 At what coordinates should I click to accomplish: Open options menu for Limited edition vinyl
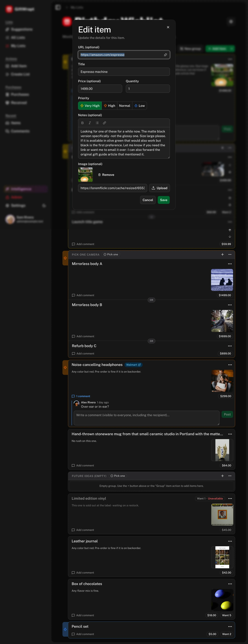pyautogui.click(x=230, y=499)
